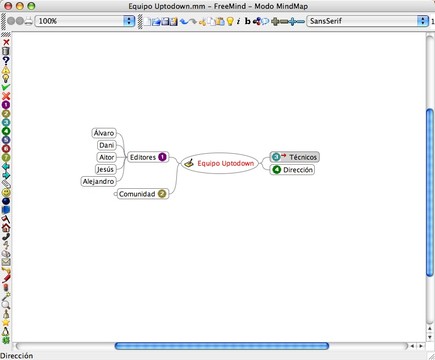This screenshot has height=360, width=435.
Task: Click the print icon in the toolbar
Action: pos(29,21)
